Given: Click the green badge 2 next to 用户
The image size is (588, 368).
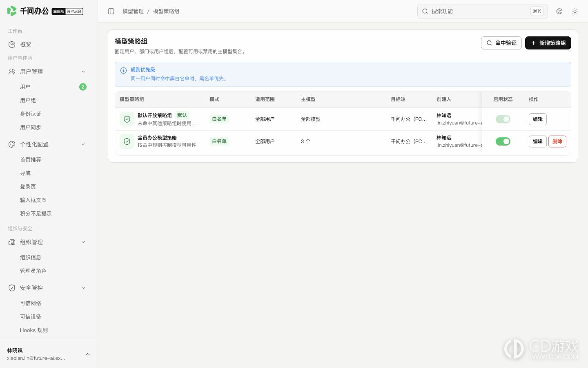Looking at the screenshot, I should pos(83,87).
